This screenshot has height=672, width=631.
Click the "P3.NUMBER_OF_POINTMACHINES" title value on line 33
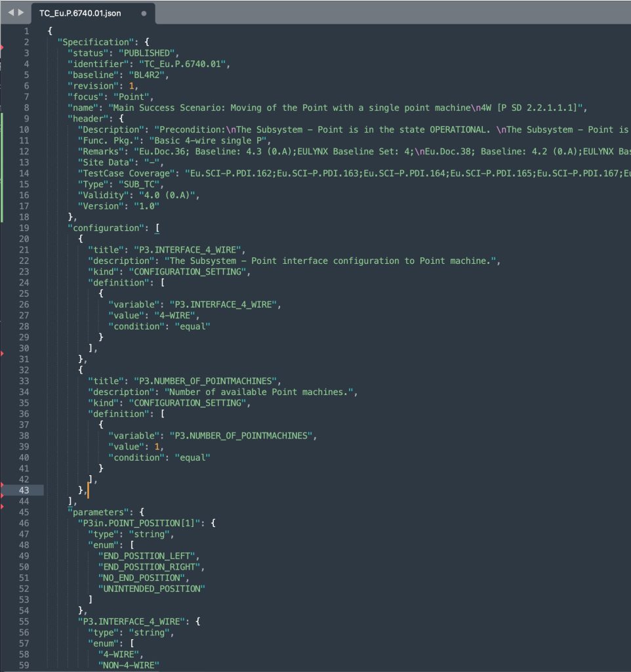205,381
